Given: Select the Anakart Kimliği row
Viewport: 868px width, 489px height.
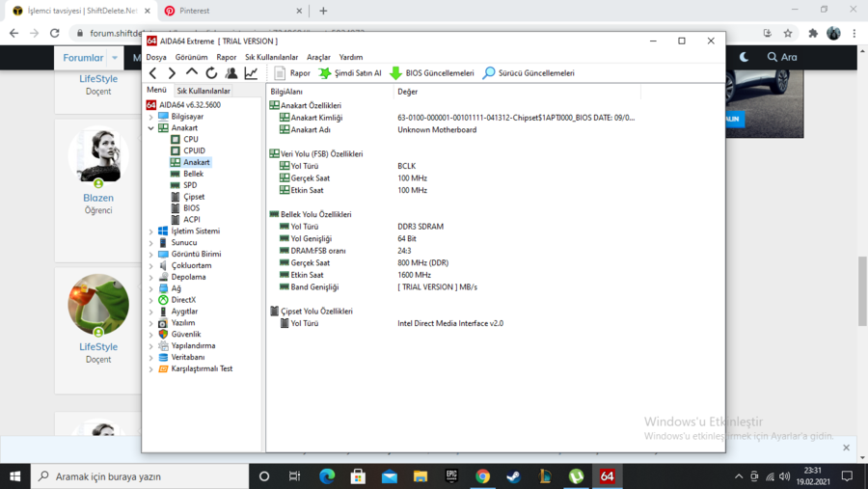Looking at the screenshot, I should (x=457, y=118).
